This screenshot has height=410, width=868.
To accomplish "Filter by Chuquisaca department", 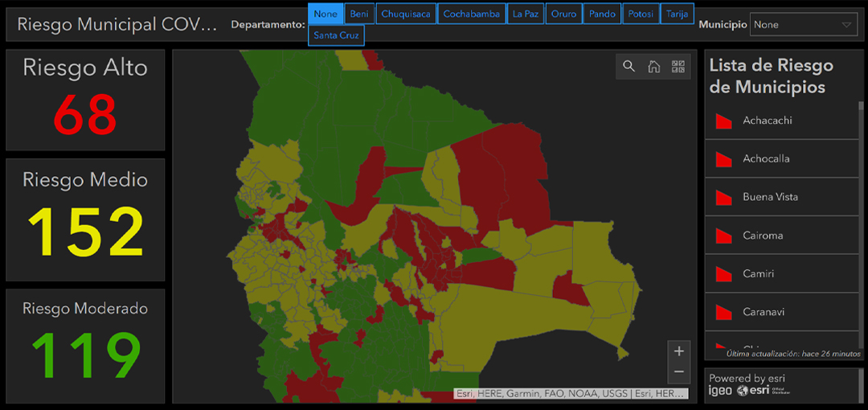I will [x=406, y=14].
